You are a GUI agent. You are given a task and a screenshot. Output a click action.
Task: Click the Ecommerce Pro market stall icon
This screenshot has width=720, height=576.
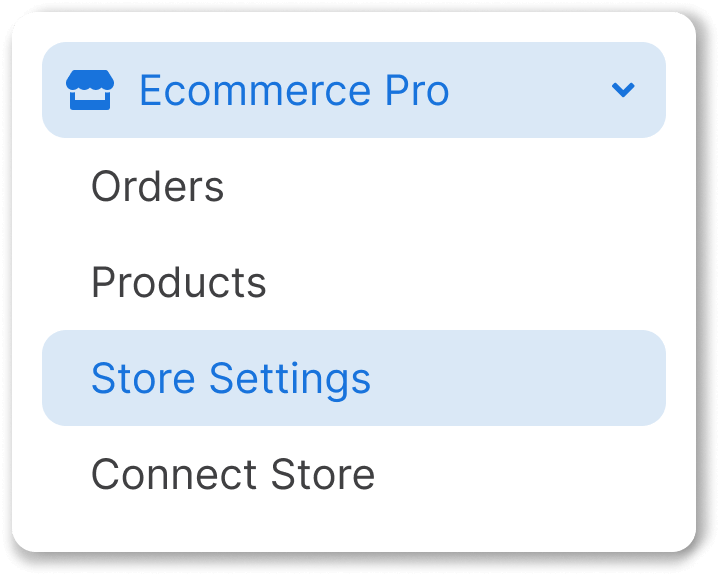90,90
